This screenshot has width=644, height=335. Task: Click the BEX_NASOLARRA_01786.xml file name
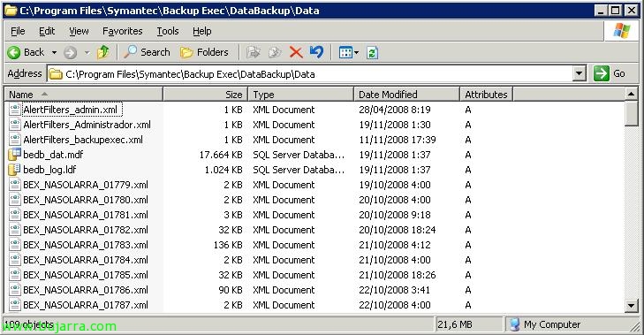[x=86, y=290]
